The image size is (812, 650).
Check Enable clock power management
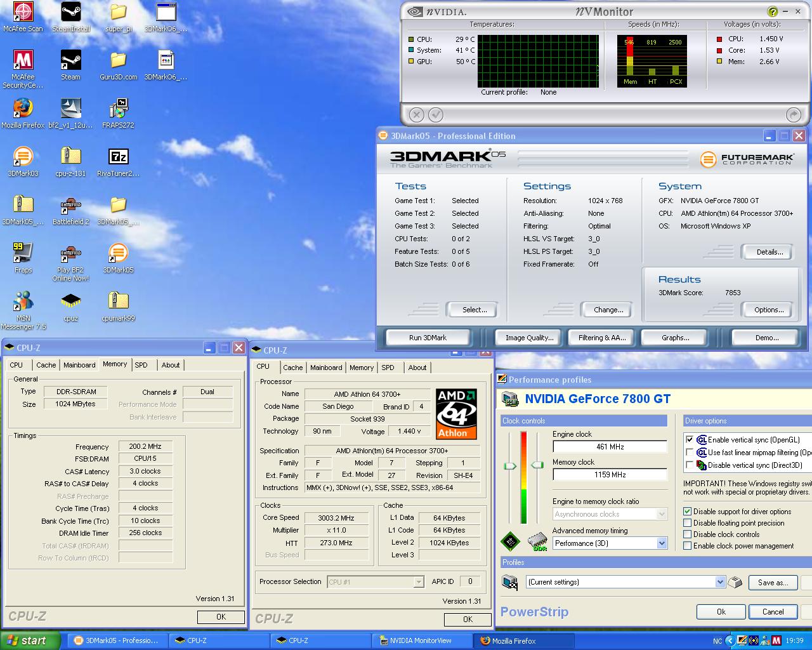[x=687, y=545]
